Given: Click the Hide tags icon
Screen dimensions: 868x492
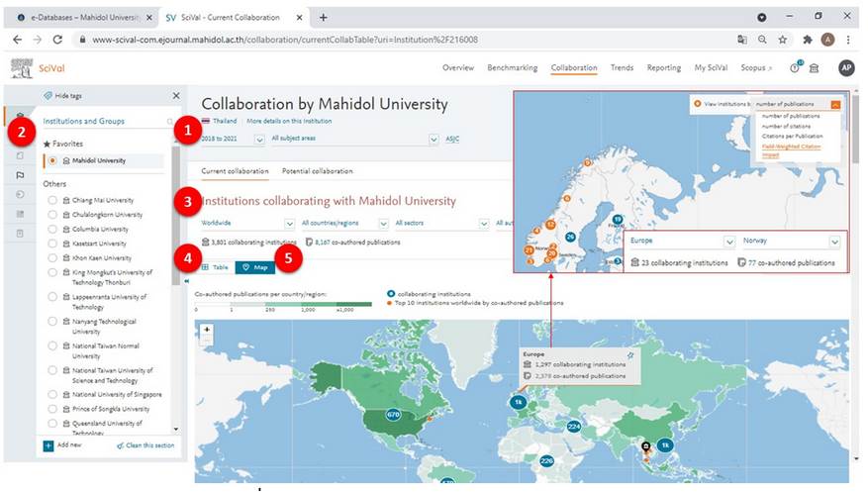Looking at the screenshot, I should [48, 96].
